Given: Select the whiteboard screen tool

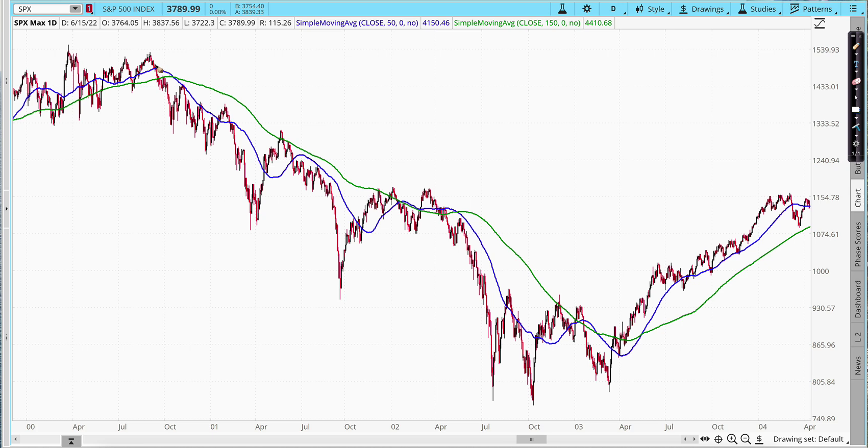Looking at the screenshot, I should [856, 110].
